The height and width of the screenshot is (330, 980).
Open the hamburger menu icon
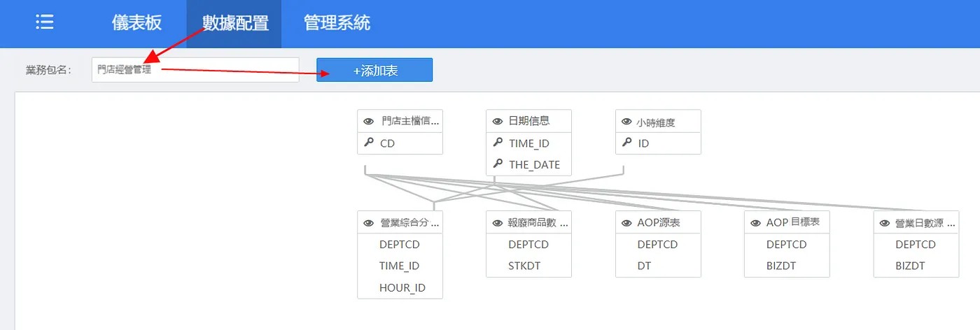[x=45, y=22]
